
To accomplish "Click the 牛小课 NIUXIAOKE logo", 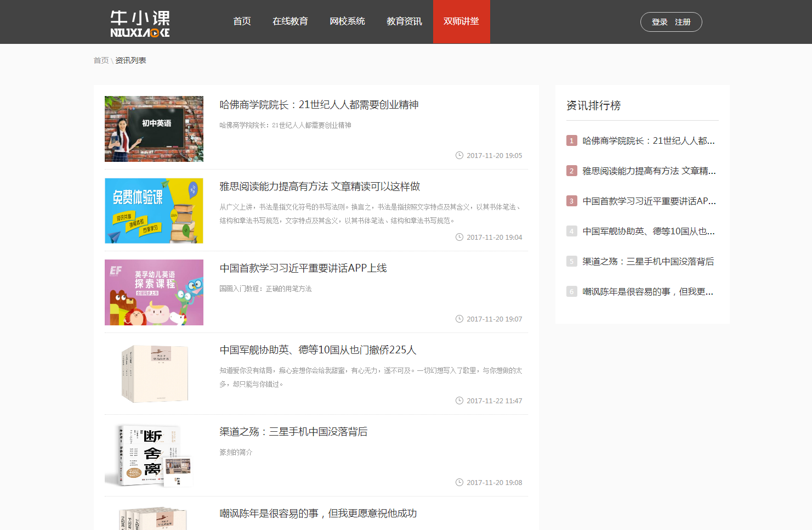I will (x=140, y=24).
